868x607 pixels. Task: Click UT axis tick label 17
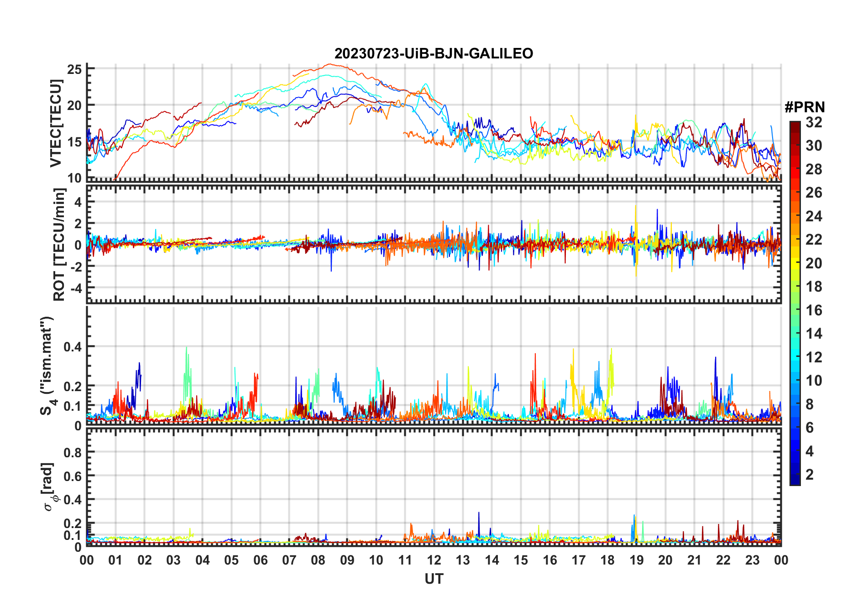coord(579,560)
